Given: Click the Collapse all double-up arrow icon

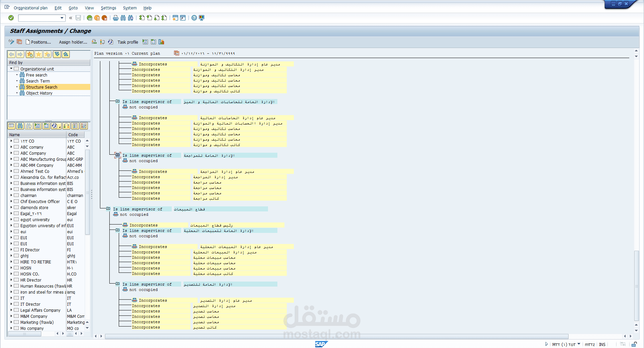Looking at the screenshot, I should (66, 54).
